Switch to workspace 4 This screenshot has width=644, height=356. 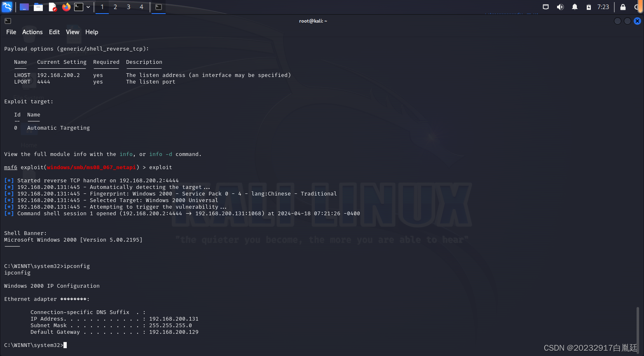141,7
